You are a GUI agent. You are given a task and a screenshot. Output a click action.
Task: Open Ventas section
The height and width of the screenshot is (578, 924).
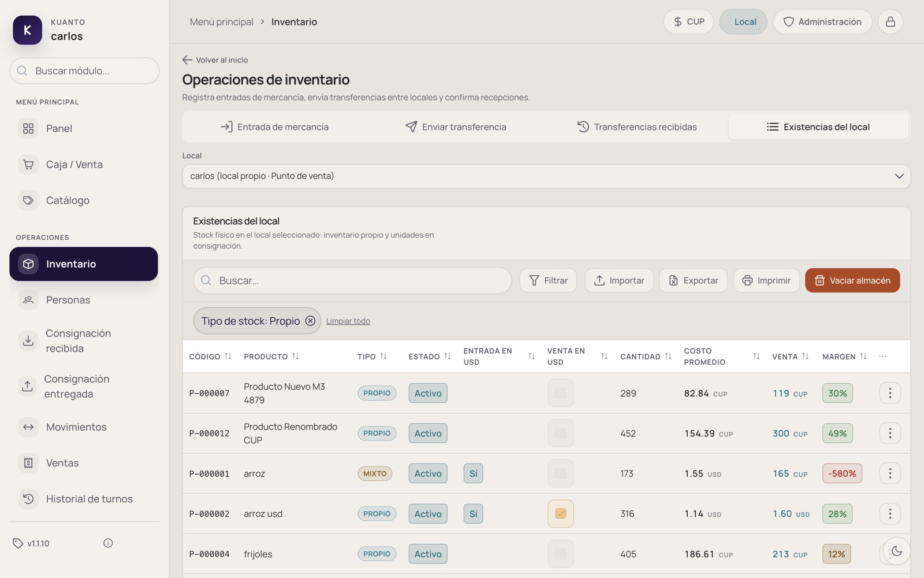click(84, 463)
